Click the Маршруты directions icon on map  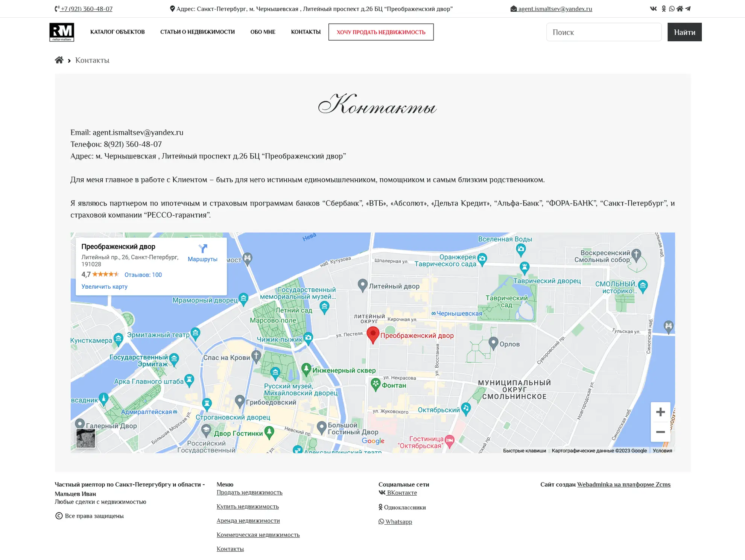(202, 249)
